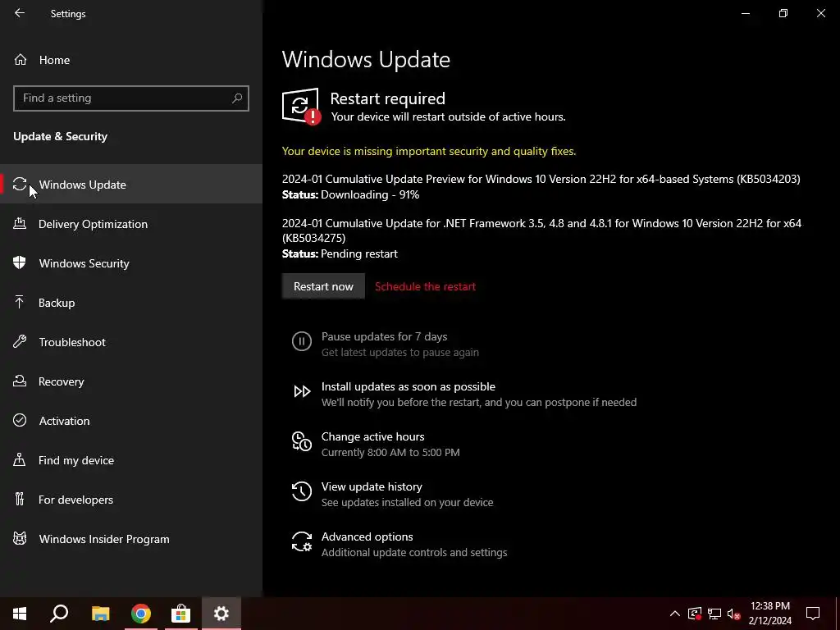Click the search magnifier in Find a setting

(x=237, y=98)
